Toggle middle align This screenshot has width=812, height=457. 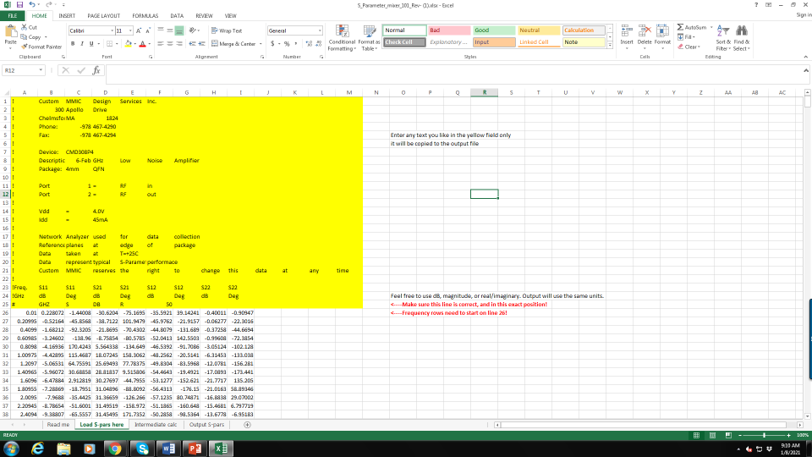pyautogui.click(x=170, y=31)
